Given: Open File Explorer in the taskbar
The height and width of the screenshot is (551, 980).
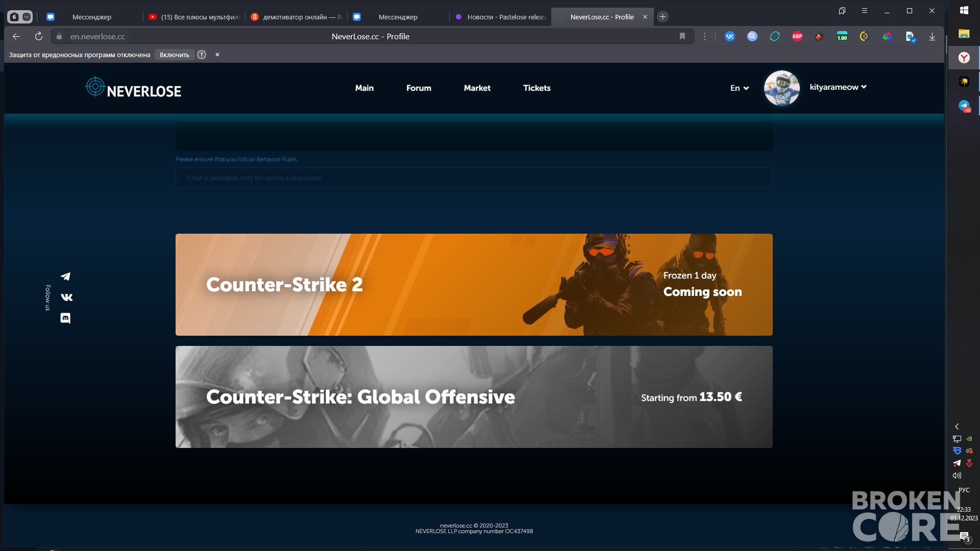Looking at the screenshot, I should click(x=964, y=34).
